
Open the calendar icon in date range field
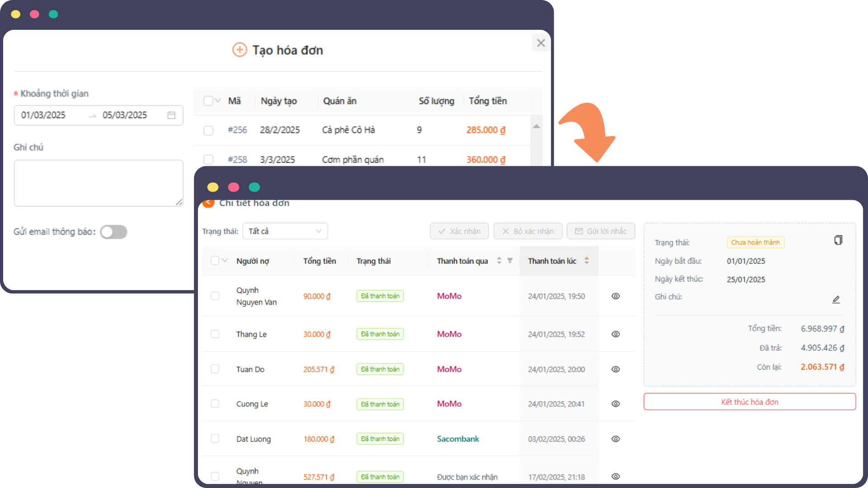pyautogui.click(x=171, y=115)
